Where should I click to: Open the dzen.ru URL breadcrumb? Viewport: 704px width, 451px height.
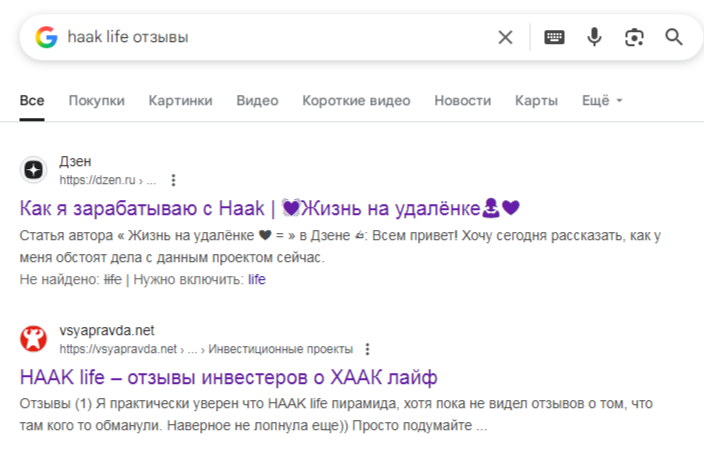point(108,180)
